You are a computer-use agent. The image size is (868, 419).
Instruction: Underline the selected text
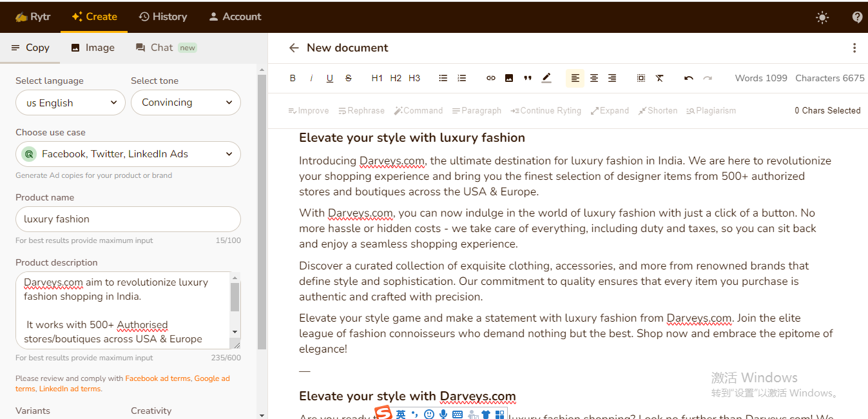coord(330,78)
